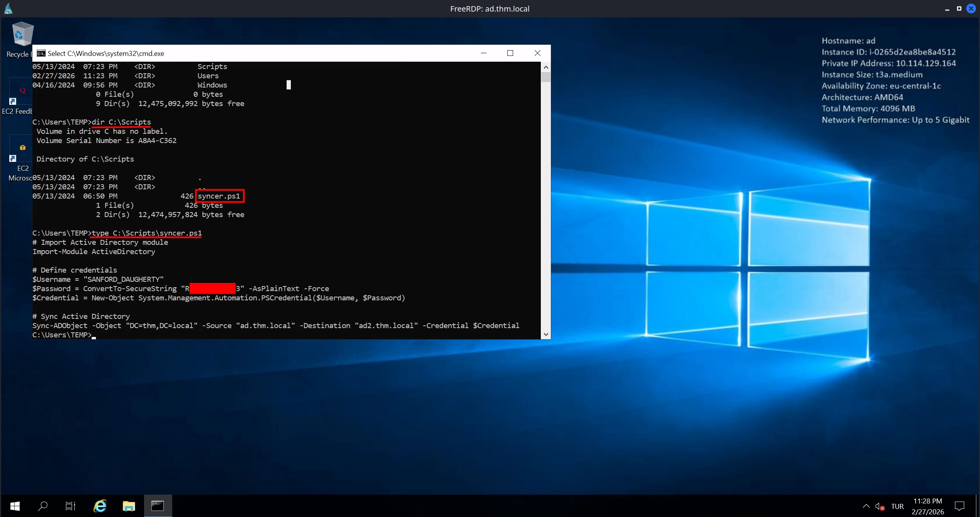
Task: Open the EC2 Microsoft desktop shortcut
Action: point(21,150)
